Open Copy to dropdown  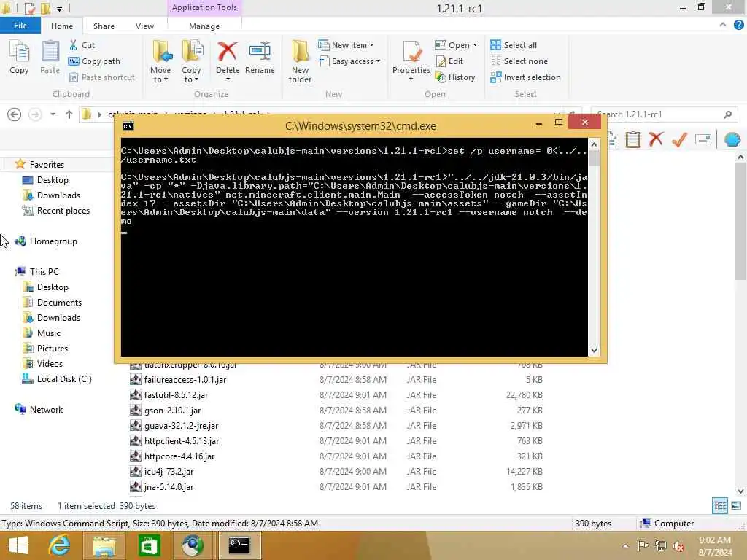pyautogui.click(x=191, y=75)
